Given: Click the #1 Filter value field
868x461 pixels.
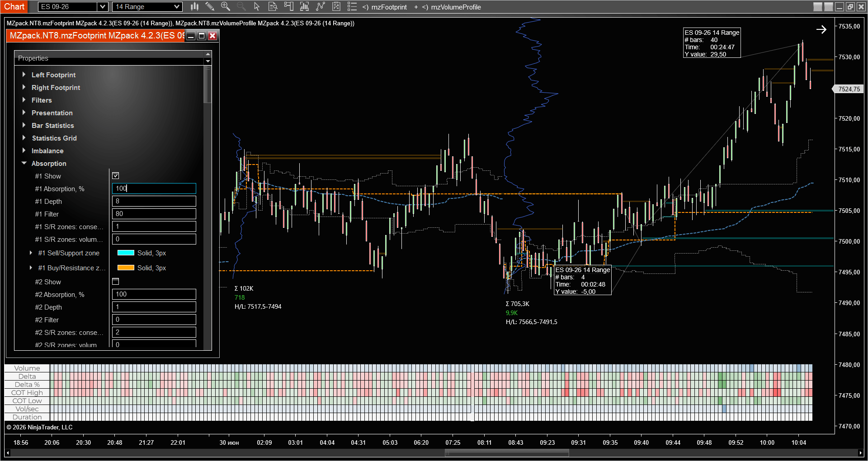Looking at the screenshot, I should tap(154, 214).
